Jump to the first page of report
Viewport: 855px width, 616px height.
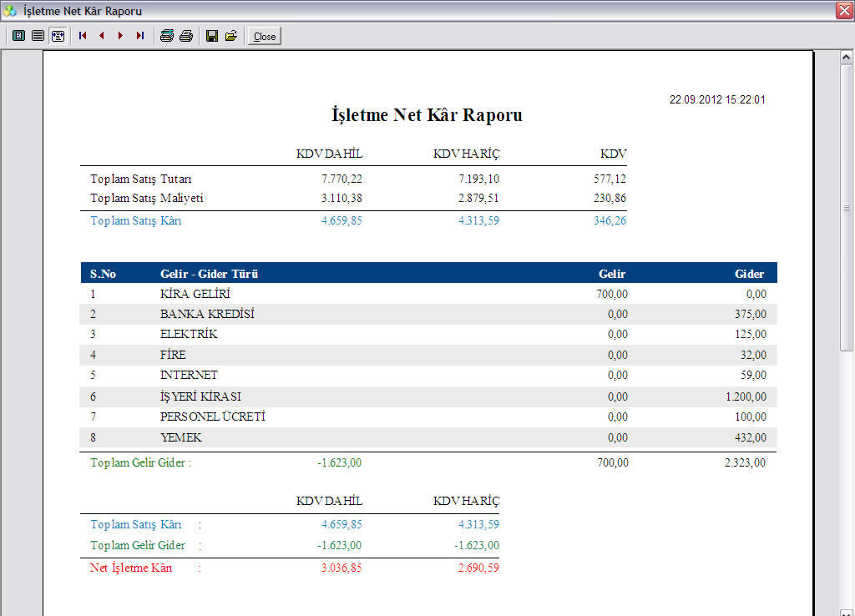pos(83,36)
